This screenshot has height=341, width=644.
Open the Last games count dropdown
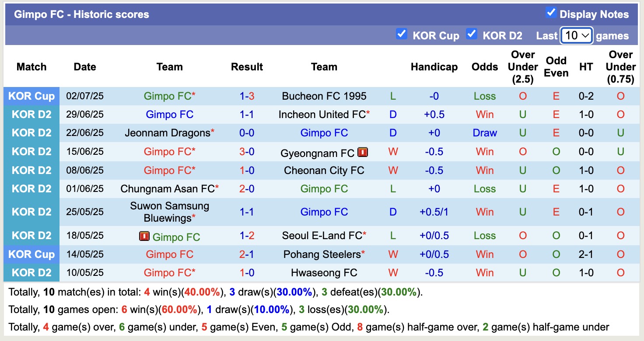[576, 35]
